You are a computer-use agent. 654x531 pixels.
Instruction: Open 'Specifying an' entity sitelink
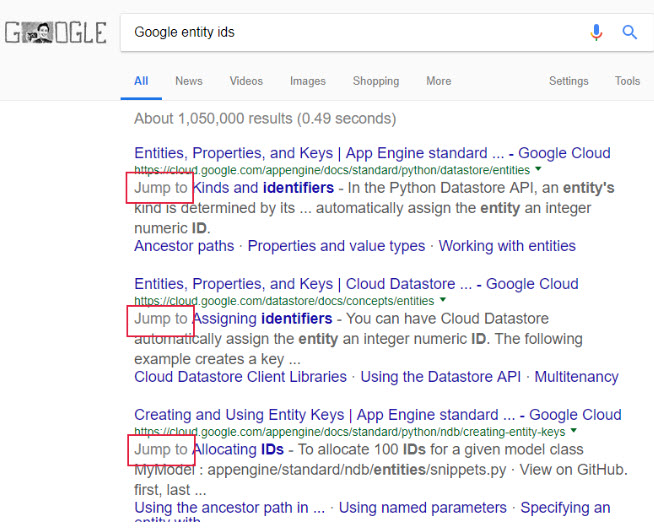(x=565, y=508)
